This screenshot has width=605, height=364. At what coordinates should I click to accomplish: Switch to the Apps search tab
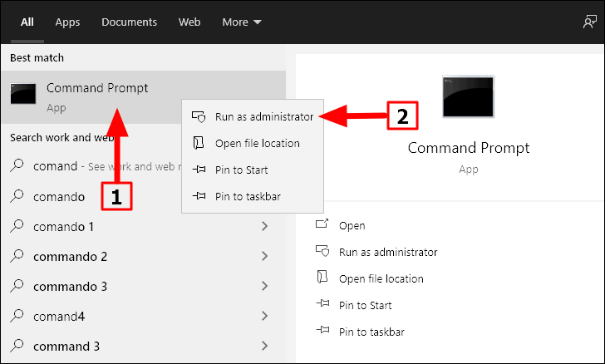67,22
